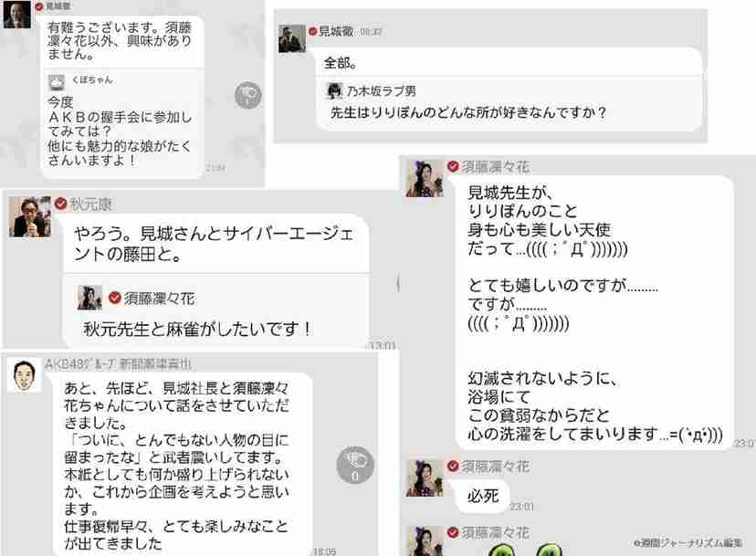This screenshot has width=756, height=556.
Task: Click 見城徹's avatar beside the 全部。 message
Action: [x=292, y=38]
